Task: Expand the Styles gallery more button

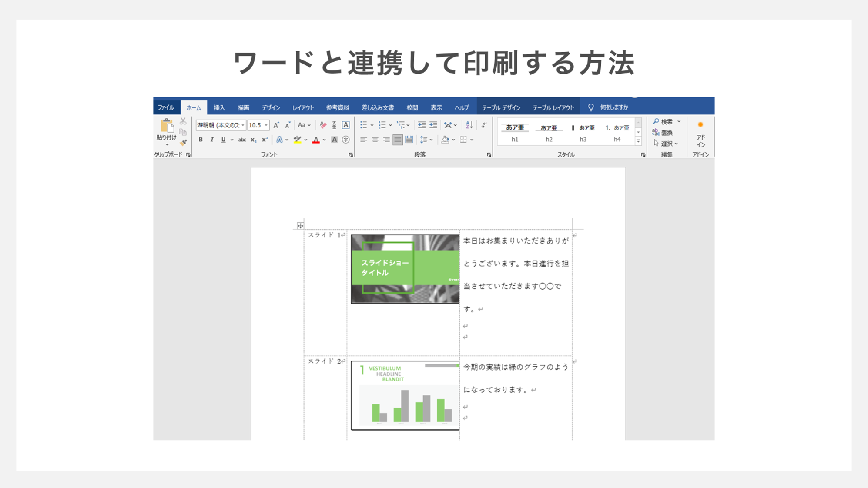Action: coord(638,141)
